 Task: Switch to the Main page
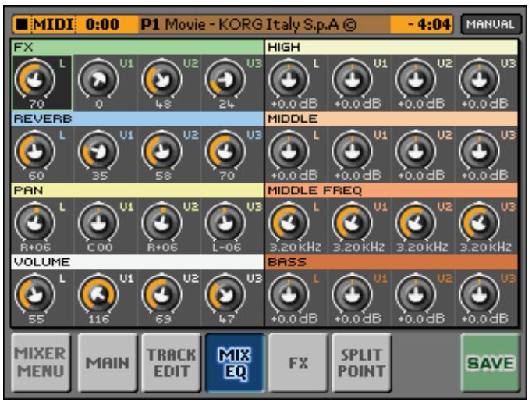pos(107,362)
